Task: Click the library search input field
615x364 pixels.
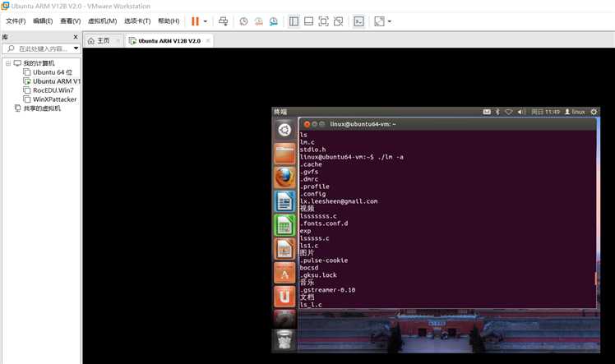Action: [42, 48]
